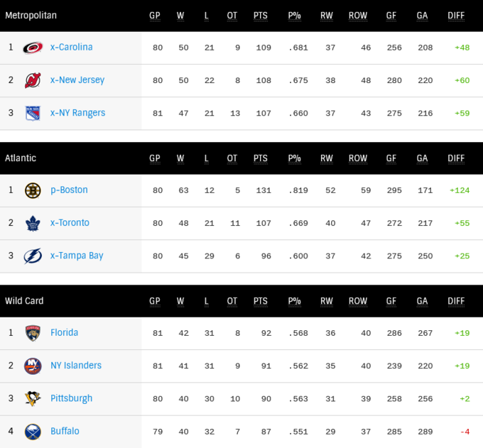This screenshot has width=483, height=448.
Task: Click the Buffalo Sabres logo
Action: (x=33, y=431)
